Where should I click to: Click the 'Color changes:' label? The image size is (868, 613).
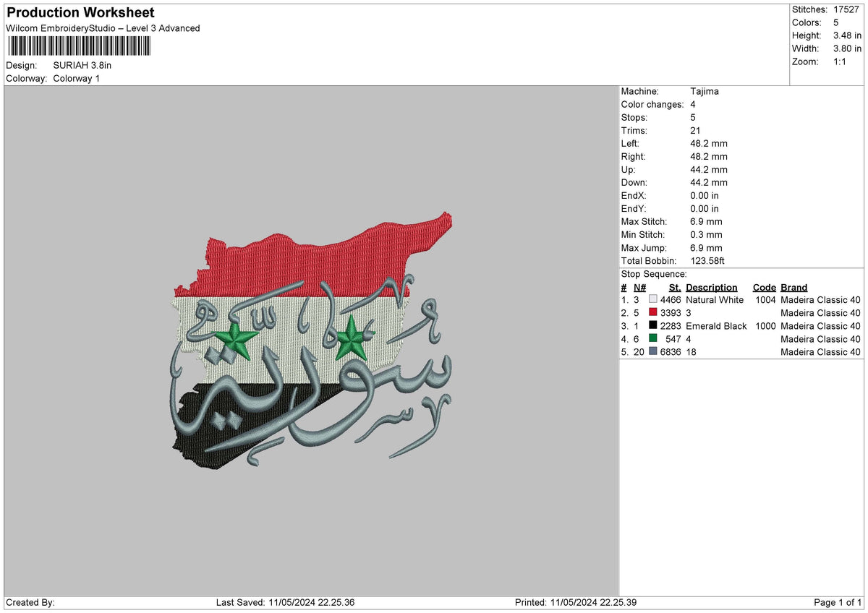coord(652,105)
